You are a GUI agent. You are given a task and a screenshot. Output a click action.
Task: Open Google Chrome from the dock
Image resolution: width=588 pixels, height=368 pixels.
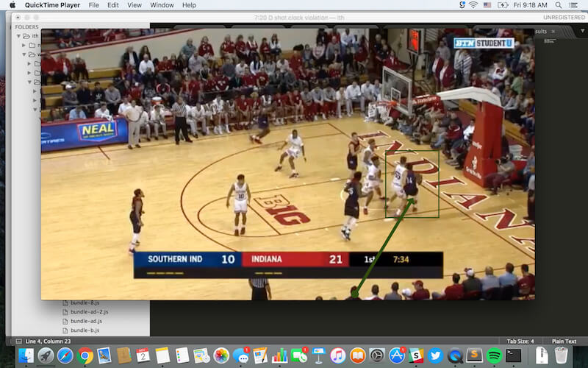pos(85,355)
